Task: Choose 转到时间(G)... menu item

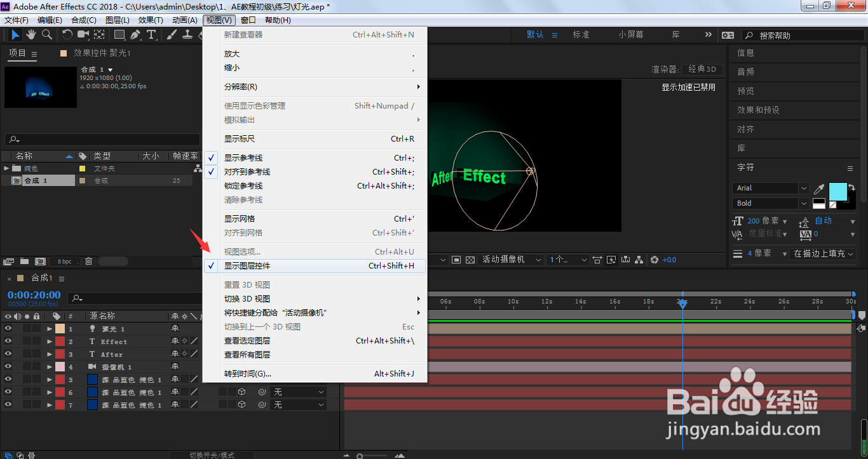Action: click(x=315, y=374)
